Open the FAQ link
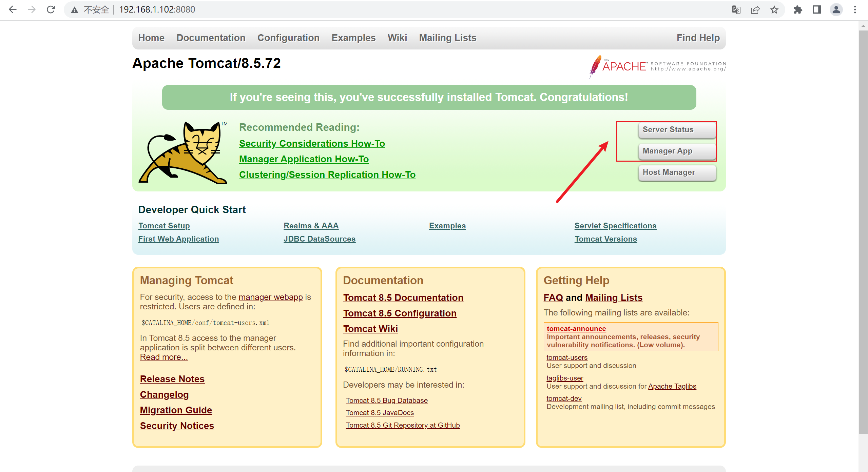The image size is (868, 472). click(553, 297)
